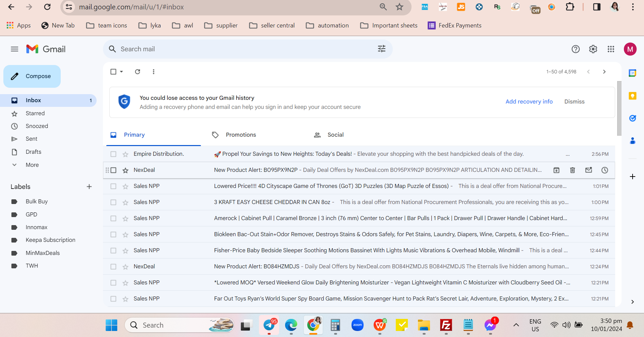Click the Gmail logo

(x=46, y=49)
